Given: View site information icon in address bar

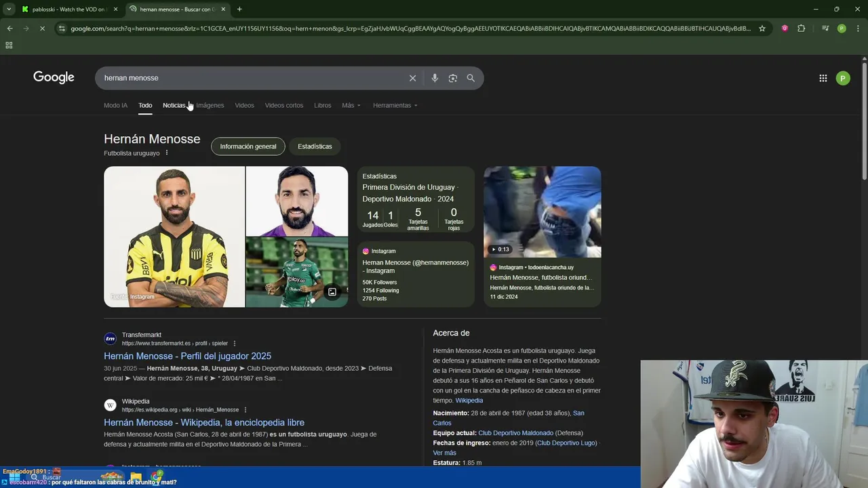Looking at the screenshot, I should click(x=62, y=28).
